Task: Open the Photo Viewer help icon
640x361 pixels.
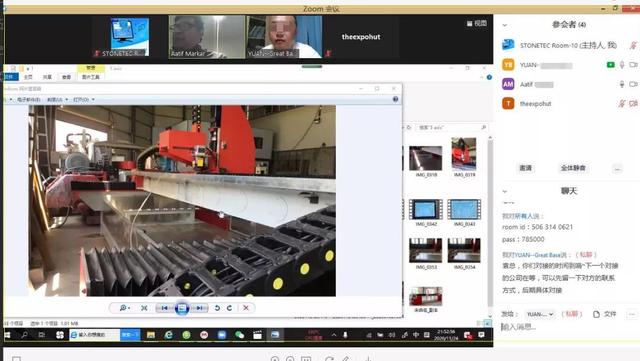Action: [395, 99]
